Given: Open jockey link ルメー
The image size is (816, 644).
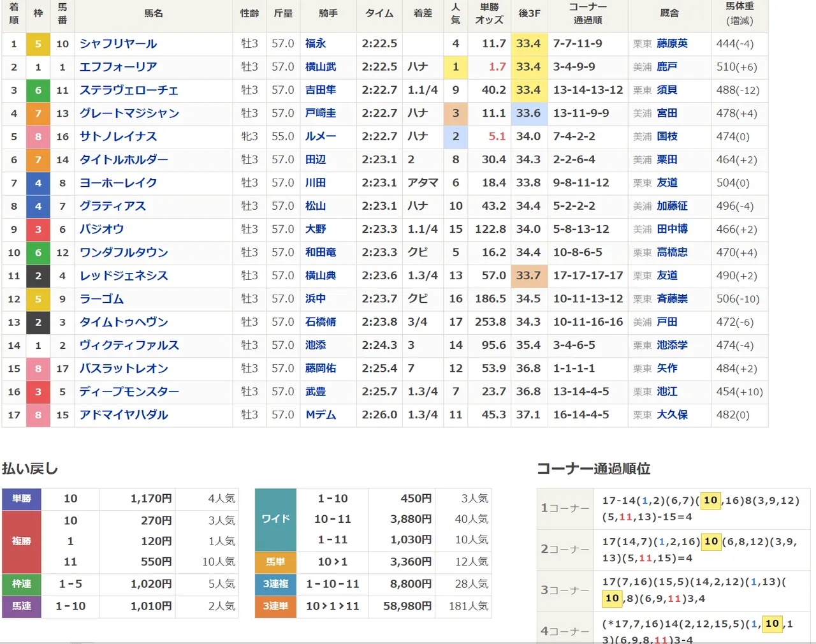Looking at the screenshot, I should [x=321, y=136].
